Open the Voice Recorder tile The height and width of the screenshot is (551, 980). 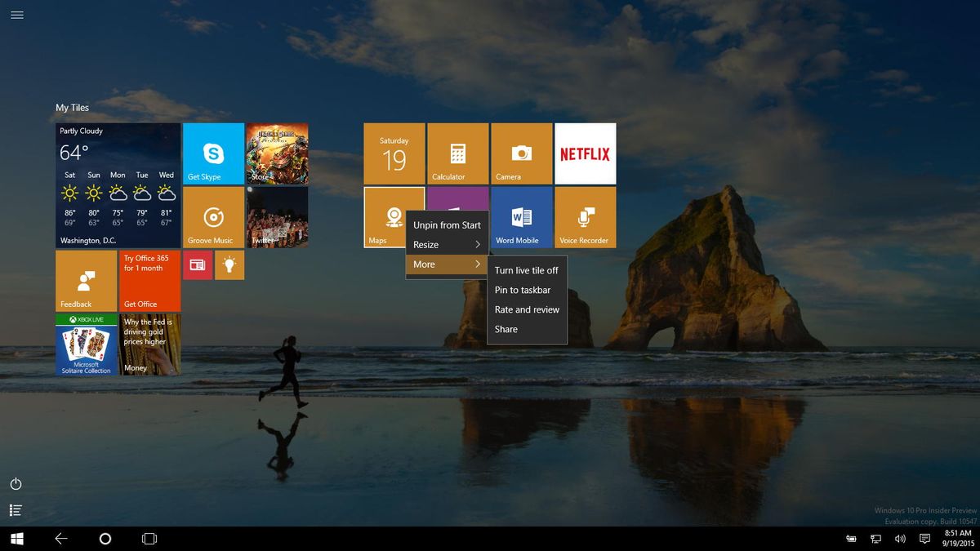[586, 216]
